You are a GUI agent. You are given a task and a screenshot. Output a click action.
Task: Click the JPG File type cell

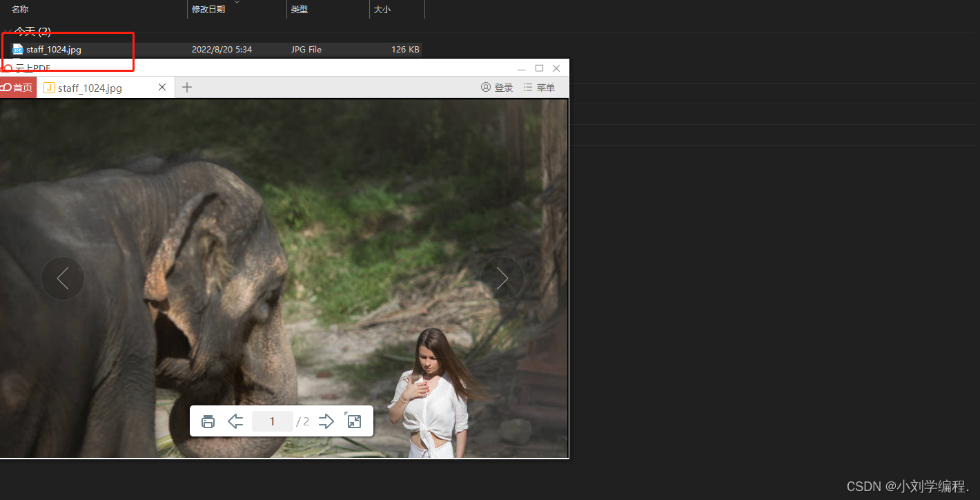tap(306, 50)
